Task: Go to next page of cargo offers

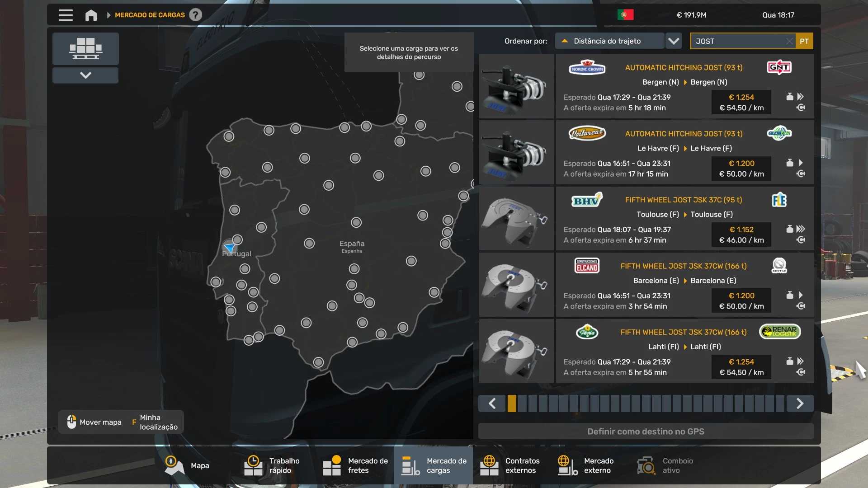Action: tap(800, 404)
